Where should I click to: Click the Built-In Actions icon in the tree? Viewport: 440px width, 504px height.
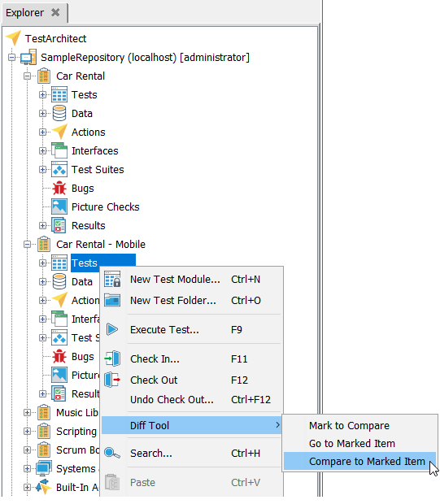(x=44, y=487)
